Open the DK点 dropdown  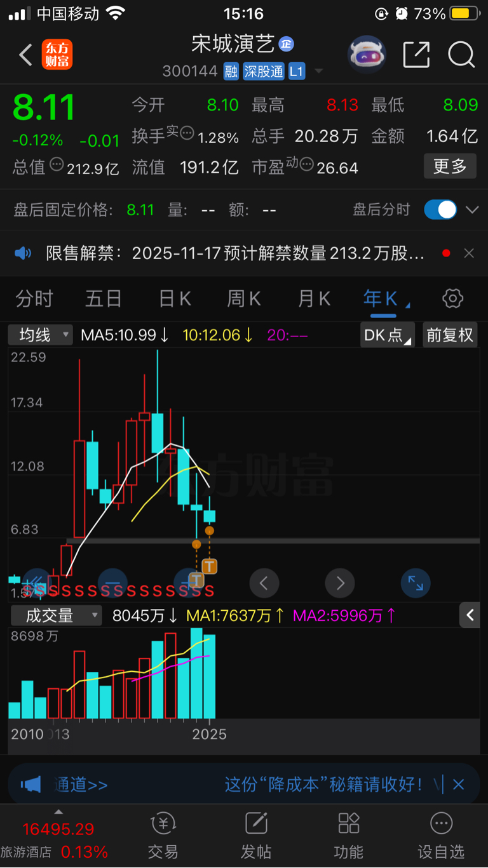tap(387, 335)
